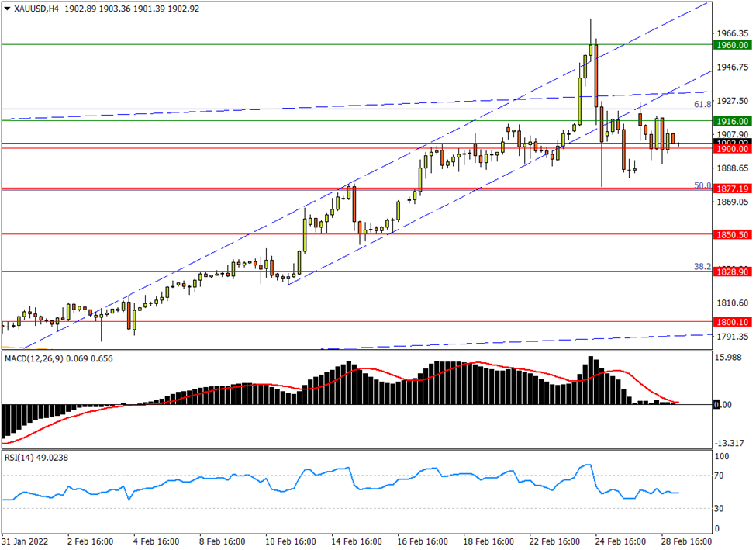Select the 50.0 Fibonacci retracement label

[702, 185]
